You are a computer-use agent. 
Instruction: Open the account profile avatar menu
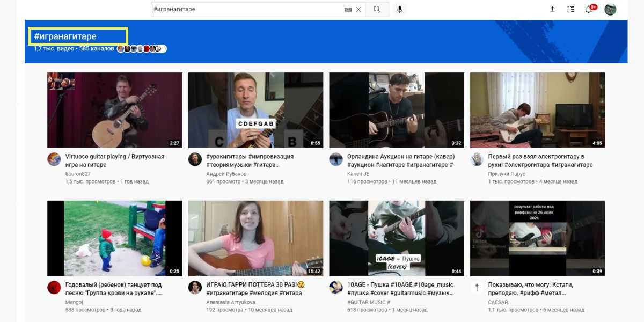[x=610, y=9]
